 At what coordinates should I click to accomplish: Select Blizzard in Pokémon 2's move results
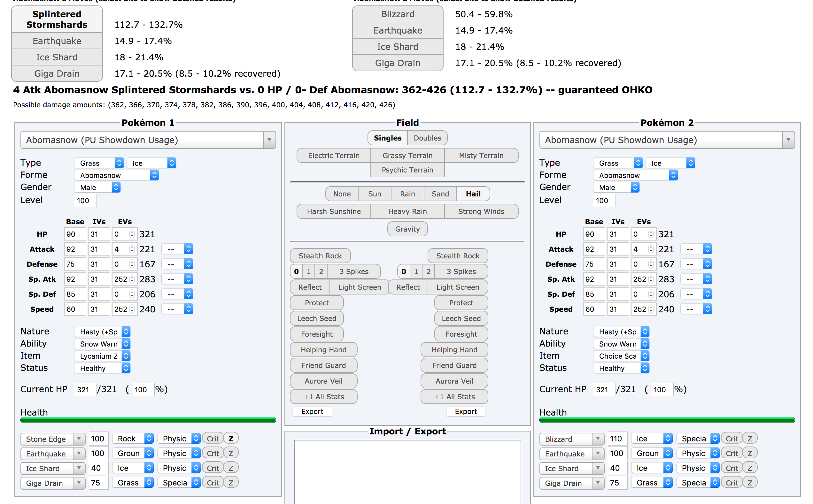point(397,14)
